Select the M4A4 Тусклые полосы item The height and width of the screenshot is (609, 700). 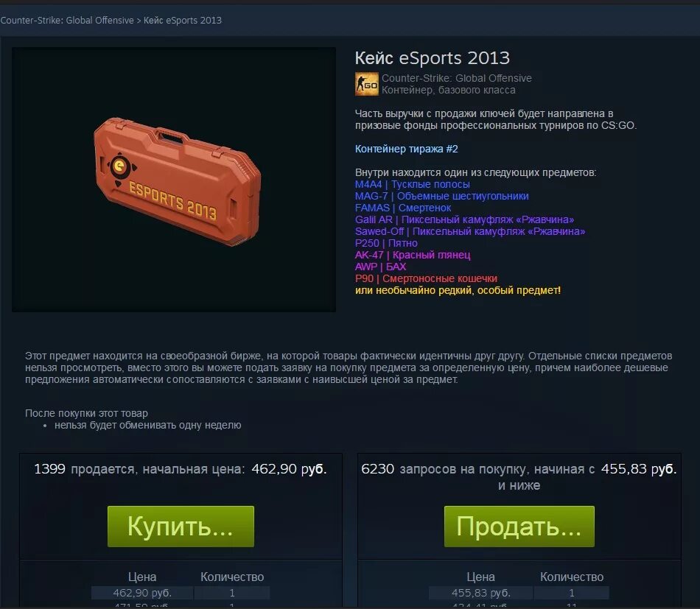(412, 184)
